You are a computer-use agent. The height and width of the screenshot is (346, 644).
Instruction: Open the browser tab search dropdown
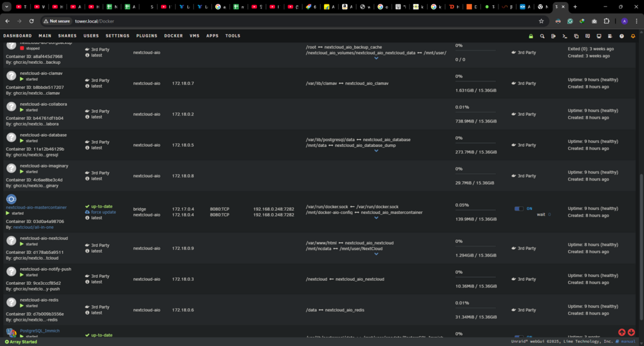(x=6, y=6)
